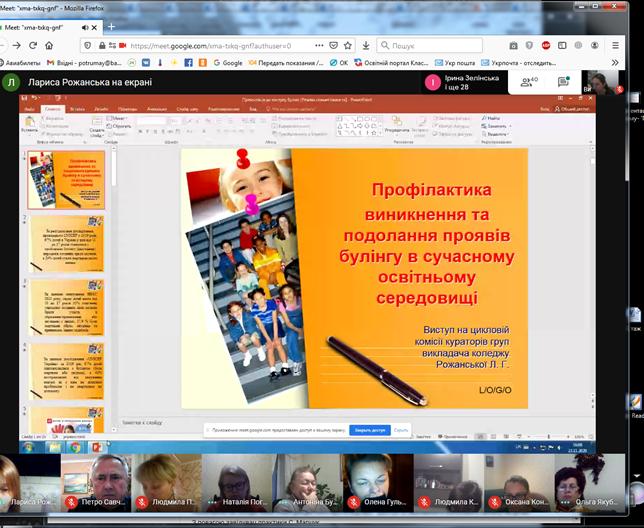The height and width of the screenshot is (528, 644).
Task: Reload the Meet page in Firefox
Action: coord(33,46)
